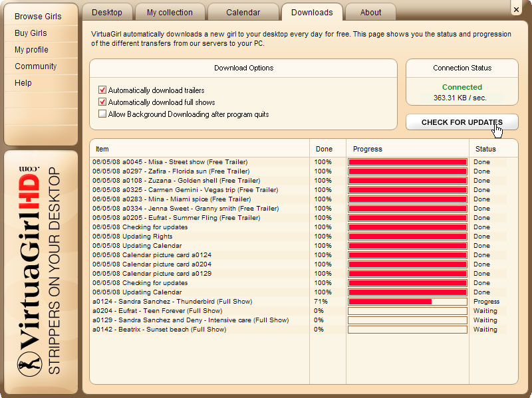
Task: Click the 363.31 KB / sec. speed readout
Action: pyautogui.click(x=460, y=98)
